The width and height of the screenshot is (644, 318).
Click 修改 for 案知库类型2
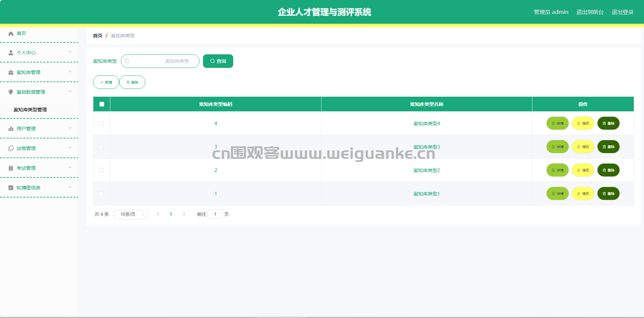click(583, 170)
